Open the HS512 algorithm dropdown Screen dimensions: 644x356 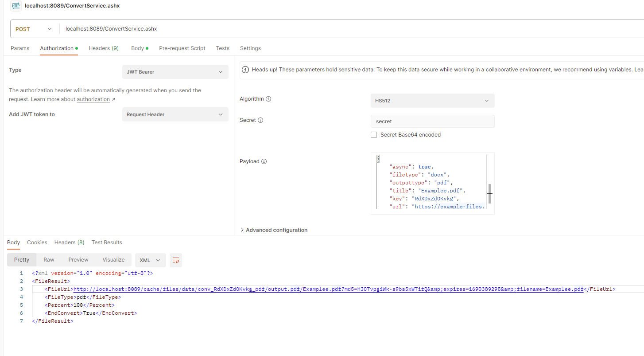point(433,101)
